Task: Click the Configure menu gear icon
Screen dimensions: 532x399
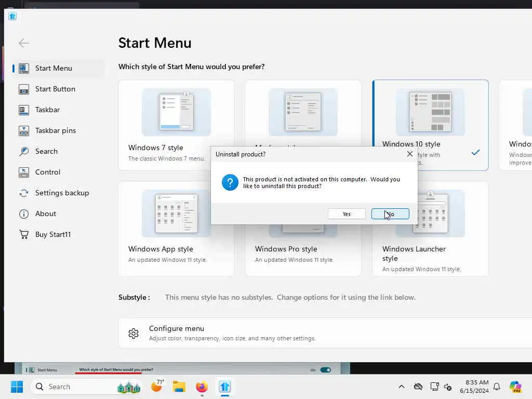Action: pos(134,334)
